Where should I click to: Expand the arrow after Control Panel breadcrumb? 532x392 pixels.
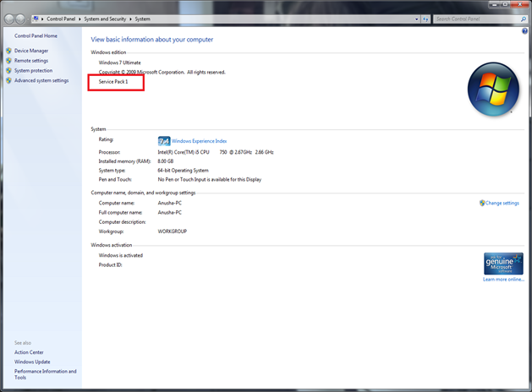(x=80, y=19)
